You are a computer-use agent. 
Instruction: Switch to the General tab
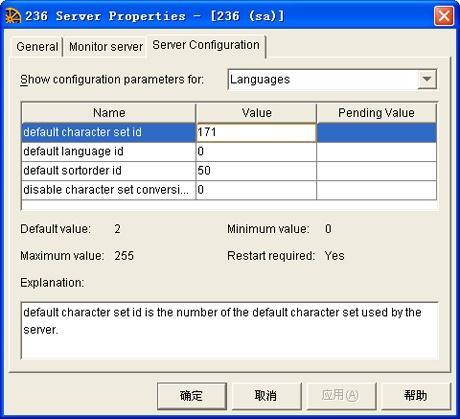point(37,47)
